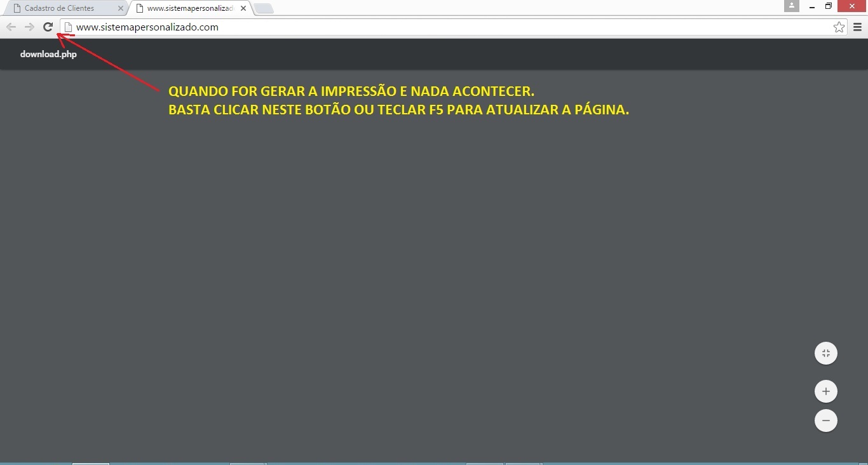Restore down the browser window

[x=829, y=6]
